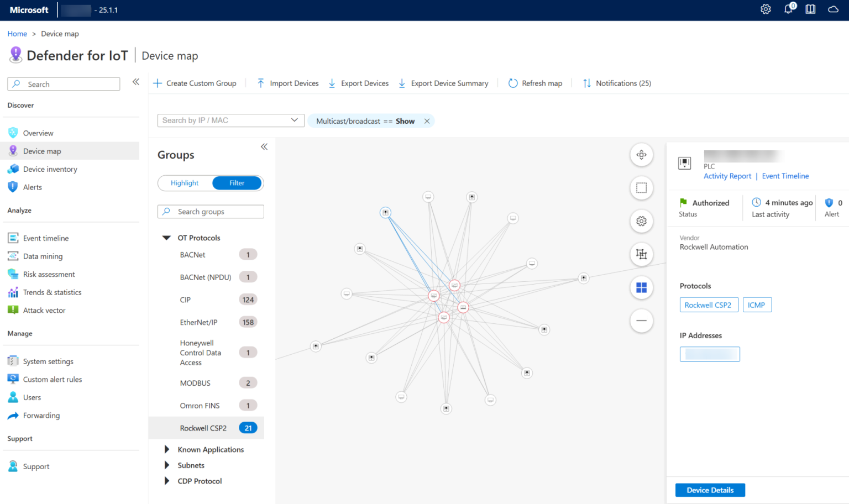Open the Activity Report link

[x=727, y=176]
